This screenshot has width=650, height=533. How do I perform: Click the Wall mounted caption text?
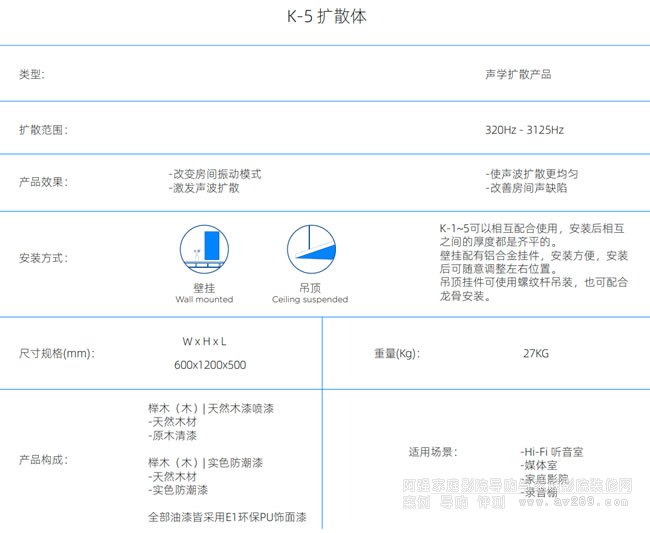pos(204,299)
